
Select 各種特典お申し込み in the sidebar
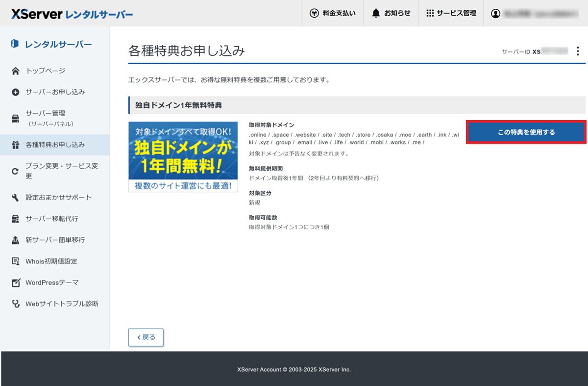coord(55,145)
